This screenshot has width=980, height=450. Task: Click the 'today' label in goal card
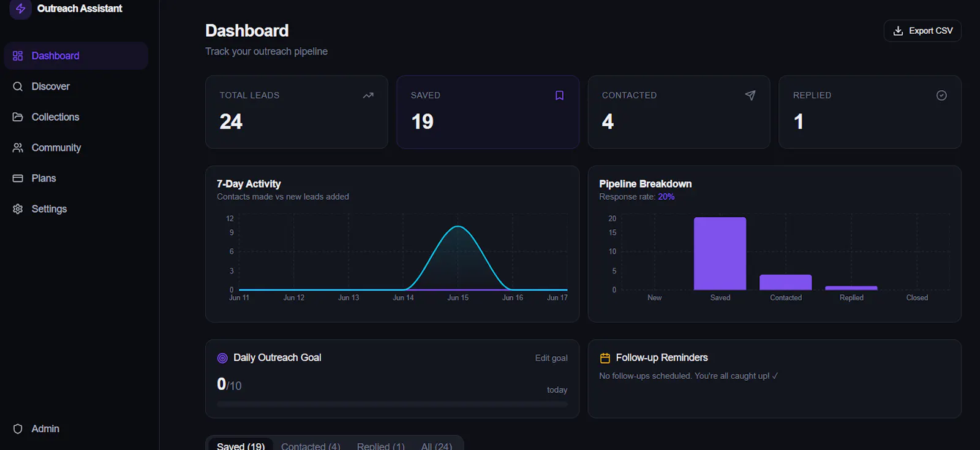tap(557, 390)
